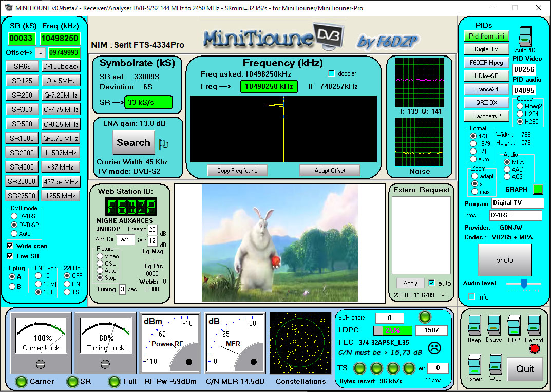This screenshot has height=392, width=551.
Task: Click the Q-7.75 MHz preset
Action: click(x=61, y=109)
